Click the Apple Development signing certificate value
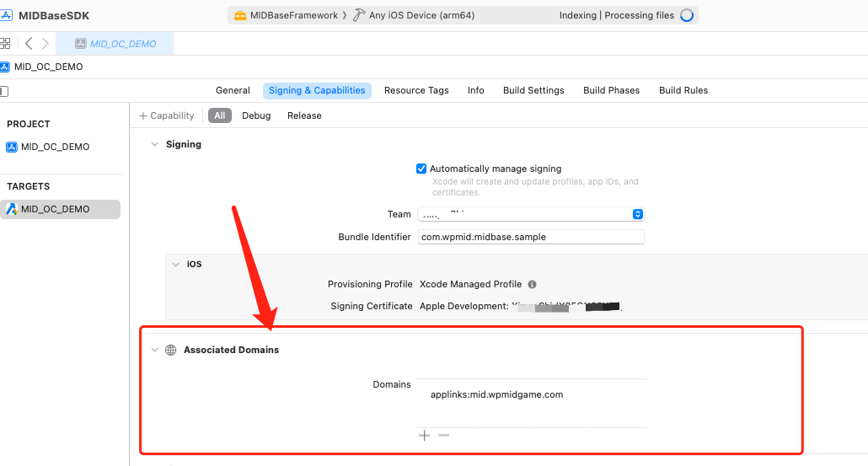This screenshot has width=868, height=466. tap(520, 306)
